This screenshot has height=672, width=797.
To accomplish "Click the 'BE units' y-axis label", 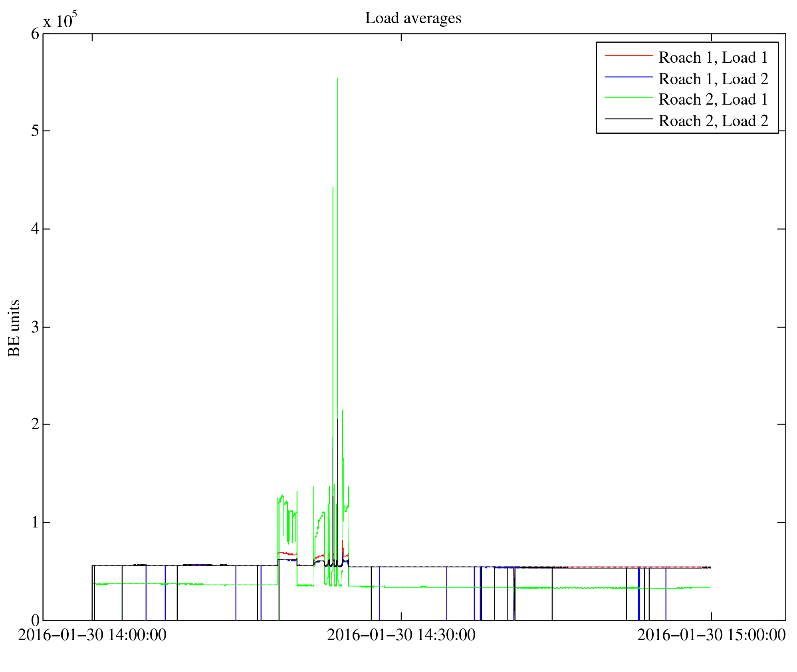I will (14, 328).
